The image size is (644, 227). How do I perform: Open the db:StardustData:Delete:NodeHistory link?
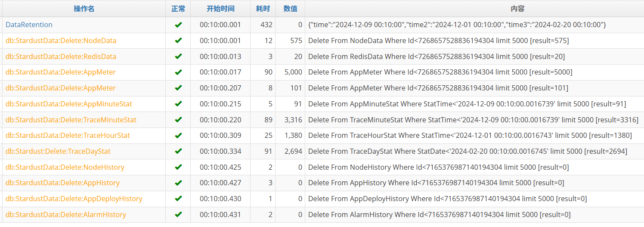tap(65, 167)
